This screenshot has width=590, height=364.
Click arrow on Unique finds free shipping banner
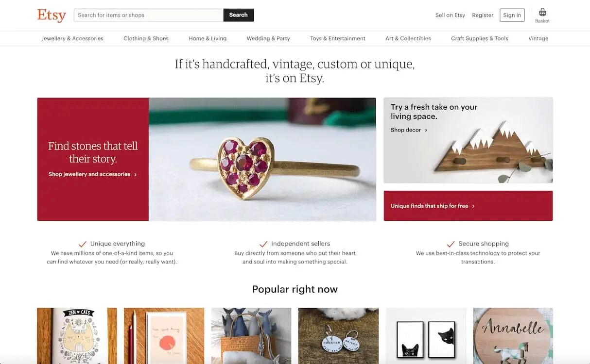473,206
